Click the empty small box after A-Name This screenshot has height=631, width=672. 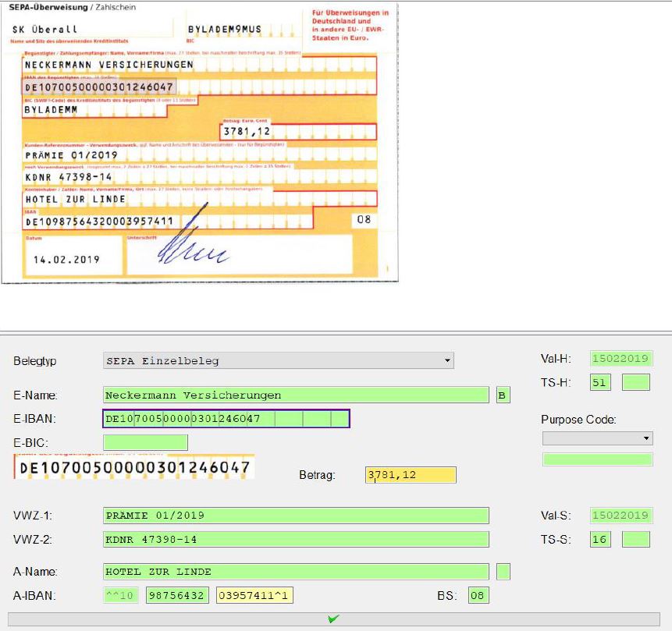[503, 572]
